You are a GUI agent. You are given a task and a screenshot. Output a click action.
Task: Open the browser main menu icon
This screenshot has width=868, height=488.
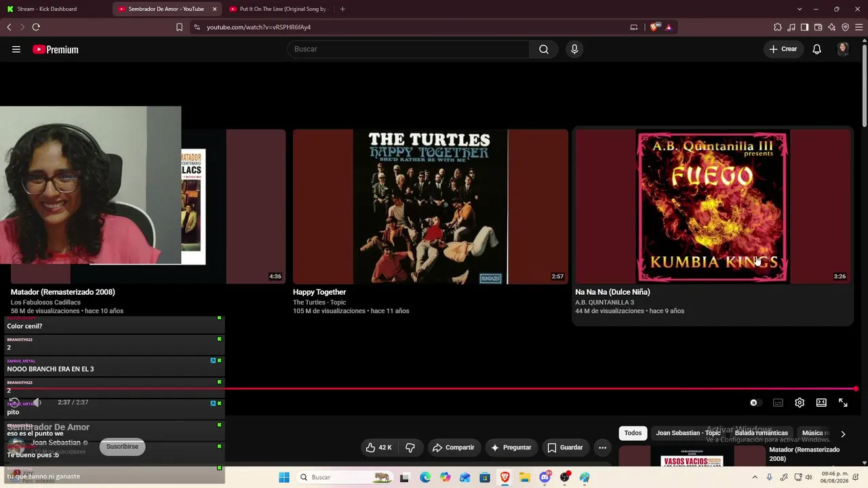coord(859,27)
